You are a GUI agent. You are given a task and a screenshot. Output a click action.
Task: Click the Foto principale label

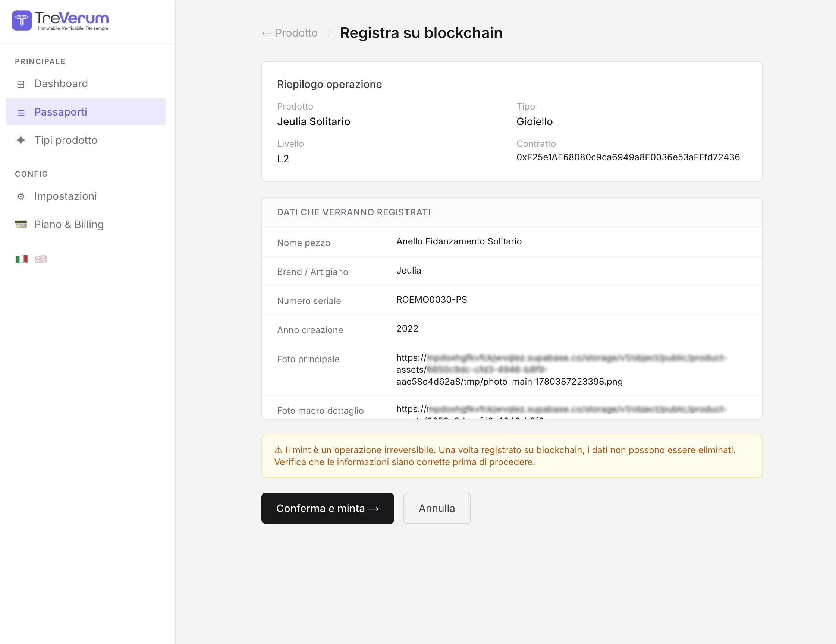click(x=308, y=359)
